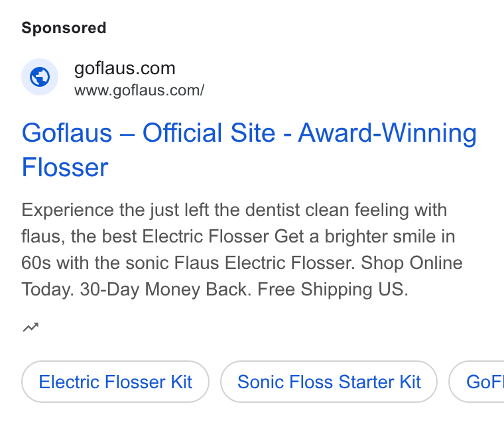This screenshot has width=504, height=424.
Task: Open the Goflaus Official Site headline link
Action: (249, 150)
